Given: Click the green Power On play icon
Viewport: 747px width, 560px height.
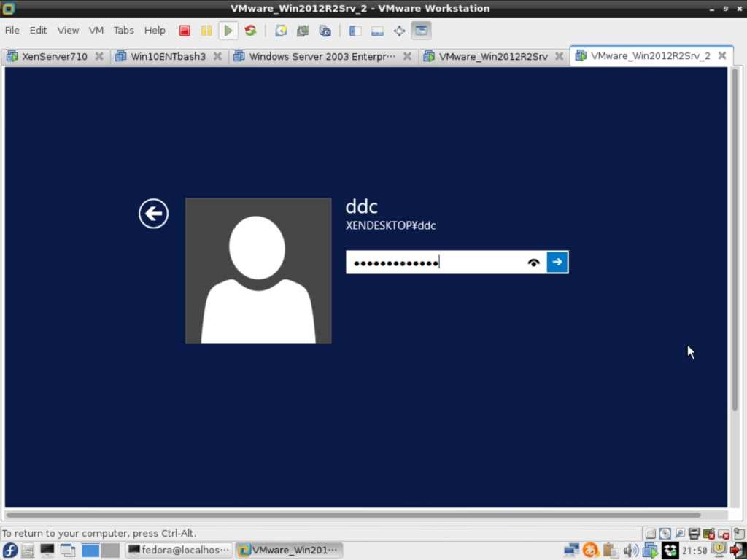Looking at the screenshot, I should click(x=228, y=31).
